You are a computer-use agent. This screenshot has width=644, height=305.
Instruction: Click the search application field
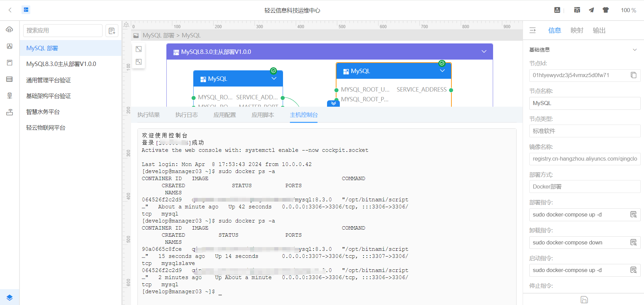pyautogui.click(x=63, y=31)
